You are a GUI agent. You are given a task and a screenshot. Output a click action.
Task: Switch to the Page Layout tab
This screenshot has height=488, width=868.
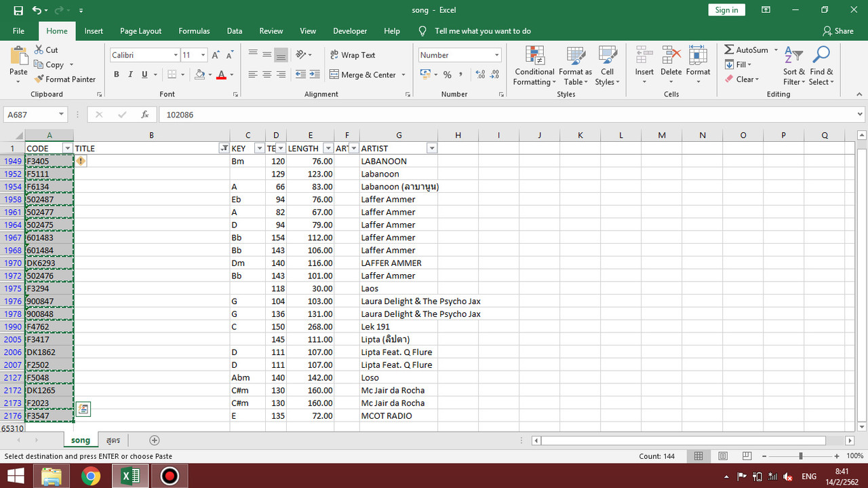coord(140,31)
